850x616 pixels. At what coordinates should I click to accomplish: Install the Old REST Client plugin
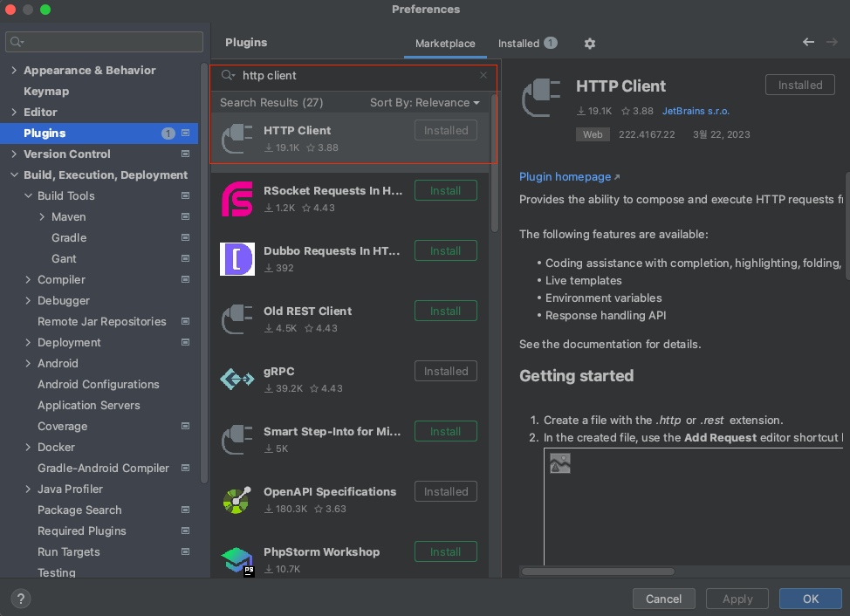(446, 311)
